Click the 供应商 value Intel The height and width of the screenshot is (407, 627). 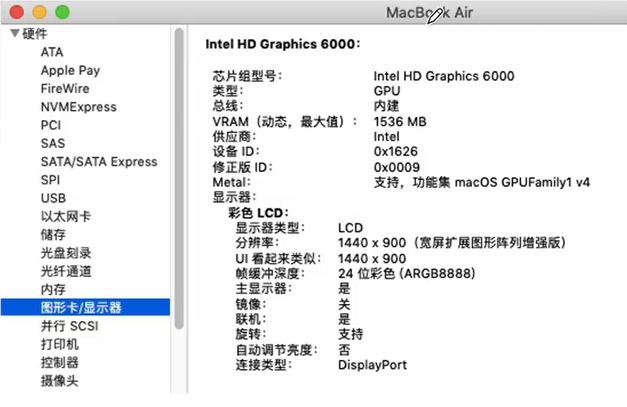(386, 137)
